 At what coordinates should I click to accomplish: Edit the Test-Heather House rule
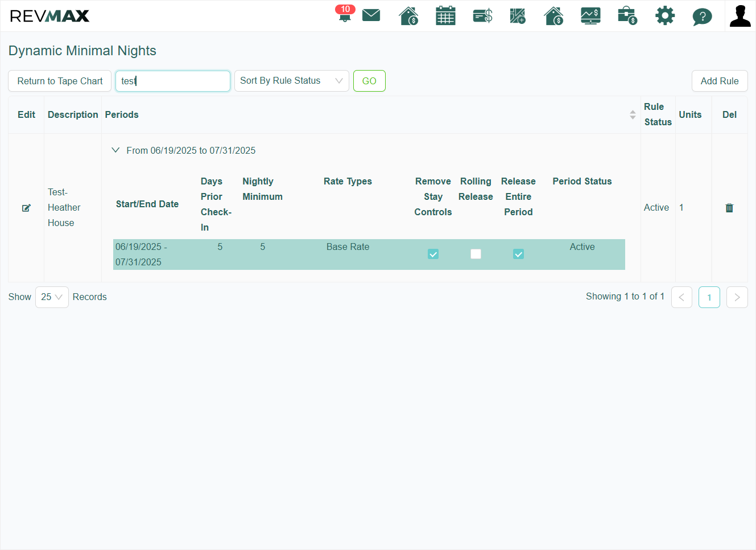[x=26, y=208]
